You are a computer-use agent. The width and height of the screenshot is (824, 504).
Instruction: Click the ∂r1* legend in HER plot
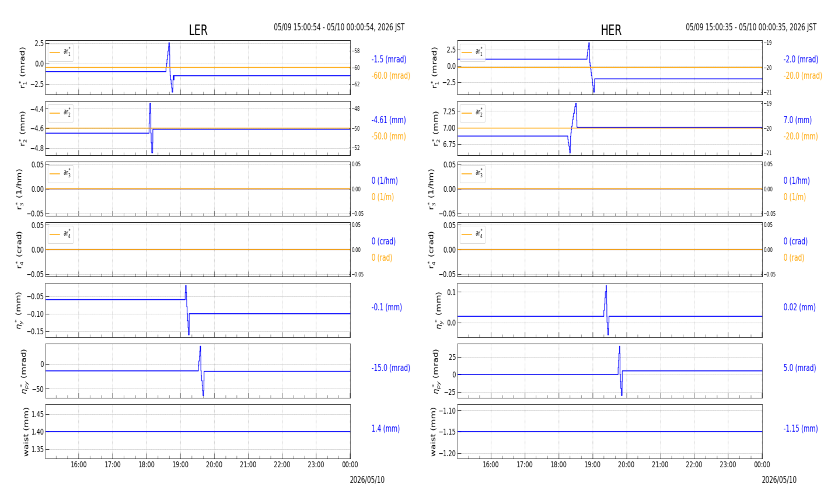(x=473, y=52)
